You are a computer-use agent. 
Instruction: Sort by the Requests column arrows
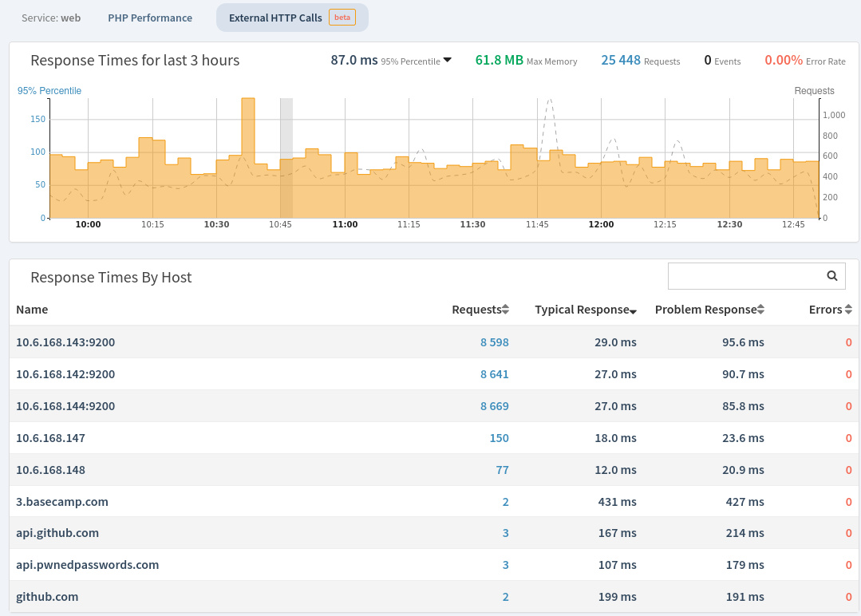(505, 310)
